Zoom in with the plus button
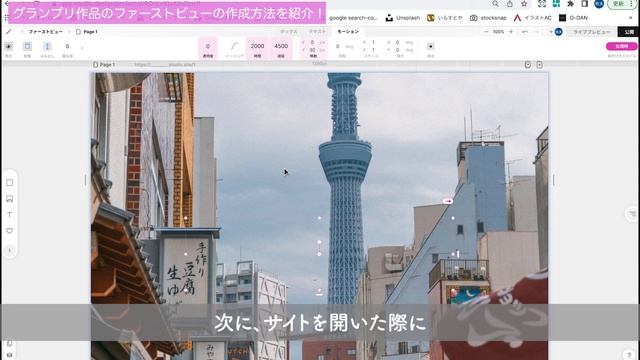 pyautogui.click(x=511, y=32)
